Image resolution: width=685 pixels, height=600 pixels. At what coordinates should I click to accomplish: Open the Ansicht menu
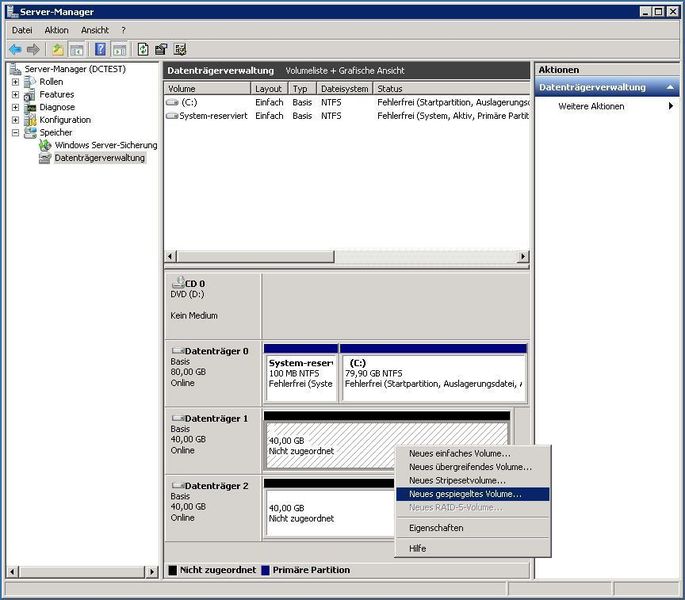click(95, 30)
